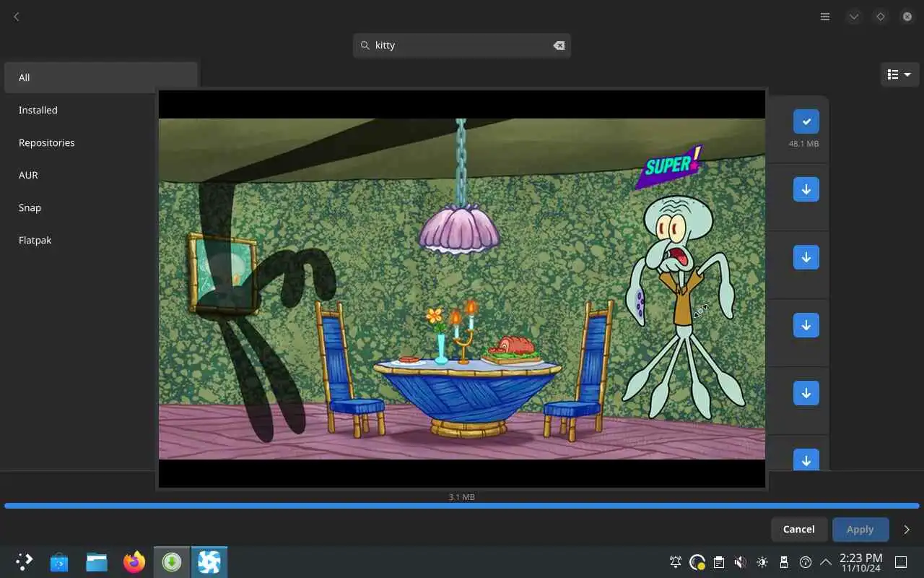
Task: Select the AUR category
Action: pos(101,175)
